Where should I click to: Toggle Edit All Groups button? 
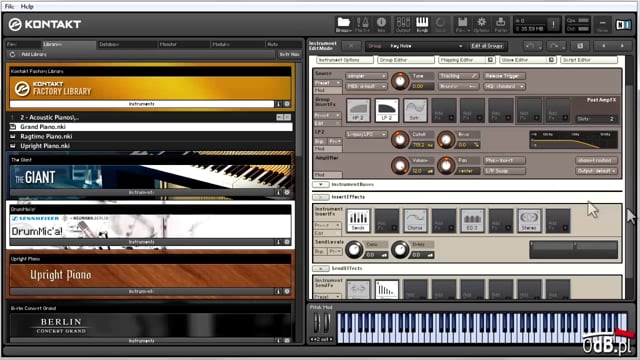(x=487, y=46)
